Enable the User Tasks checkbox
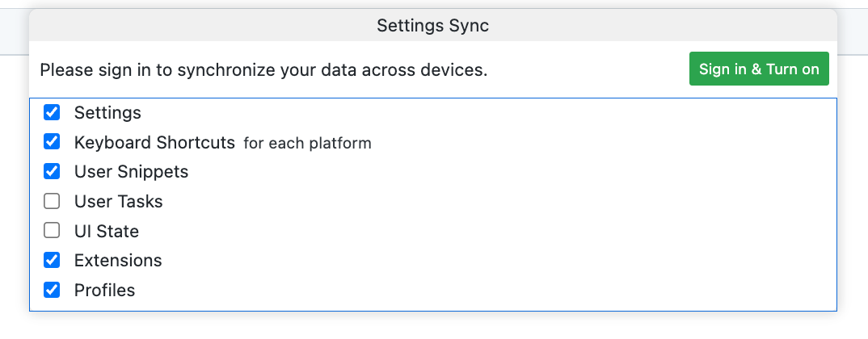Viewport: 868px width, 339px height. click(x=52, y=201)
